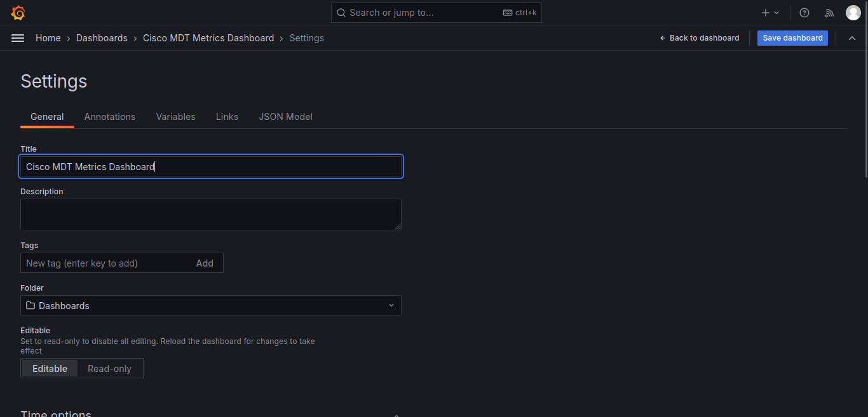The width and height of the screenshot is (868, 417).
Task: Collapse the top bar with the chevron
Action: tap(852, 38)
